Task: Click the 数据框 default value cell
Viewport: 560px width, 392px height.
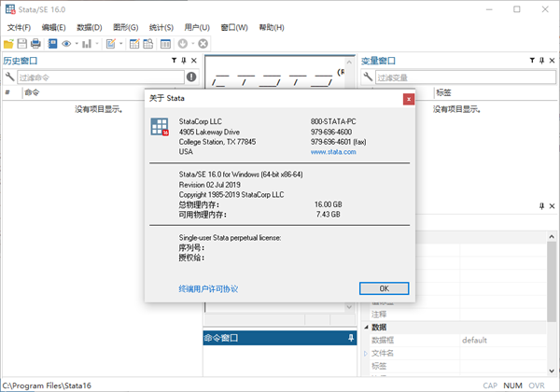Action: point(503,341)
